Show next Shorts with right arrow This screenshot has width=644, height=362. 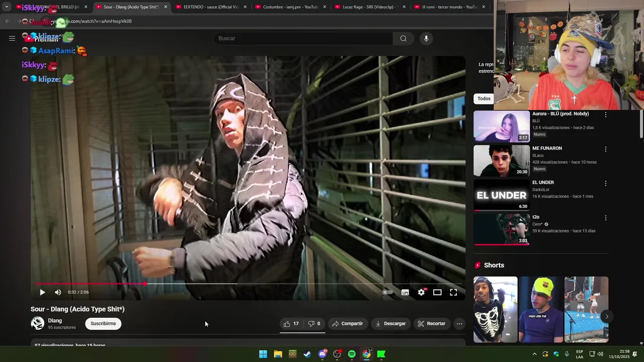point(607,316)
